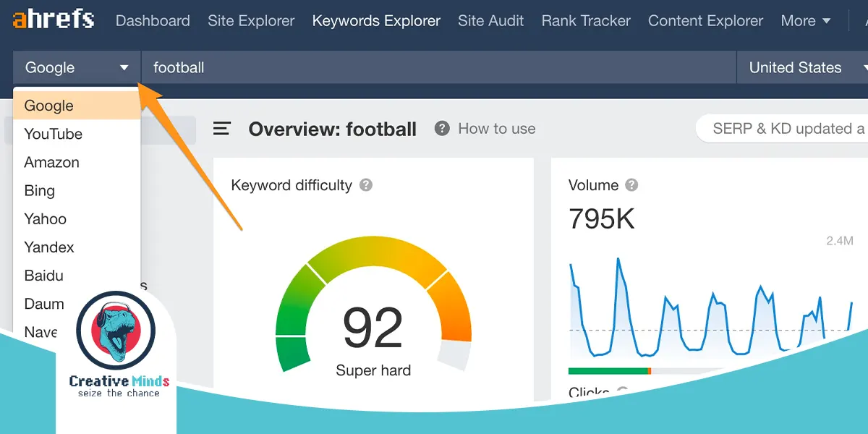This screenshot has width=868, height=434.
Task: Click the Creative Minds dinosaur logo
Action: point(116,330)
